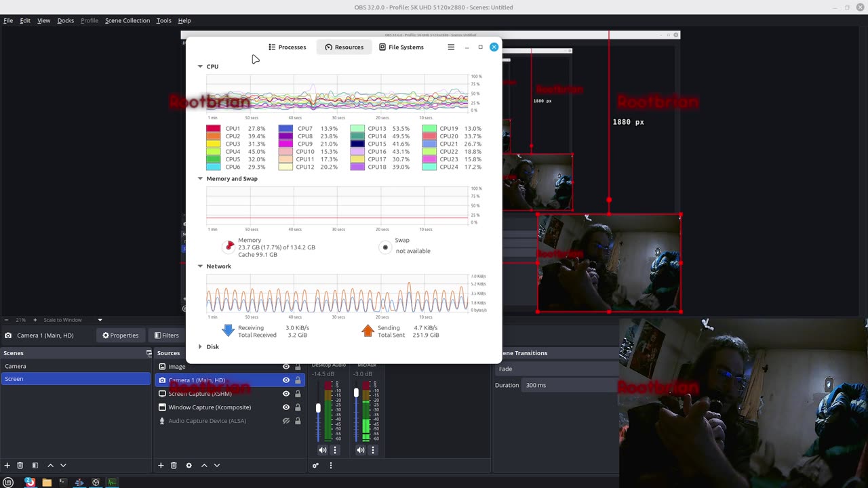The height and width of the screenshot is (488, 868).
Task: Expand the Disk section
Action: click(x=200, y=347)
